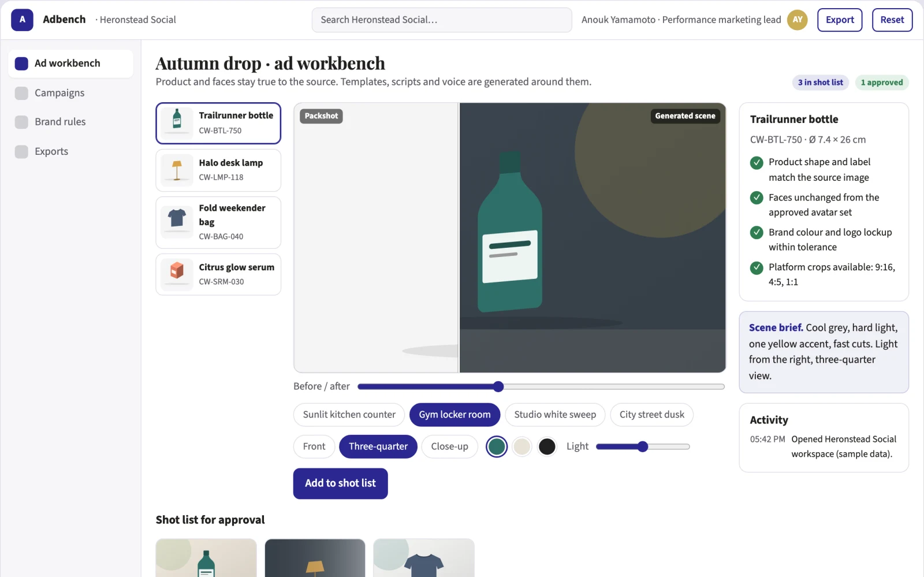Click the Exports sidebar icon
The image size is (924, 577).
click(21, 151)
